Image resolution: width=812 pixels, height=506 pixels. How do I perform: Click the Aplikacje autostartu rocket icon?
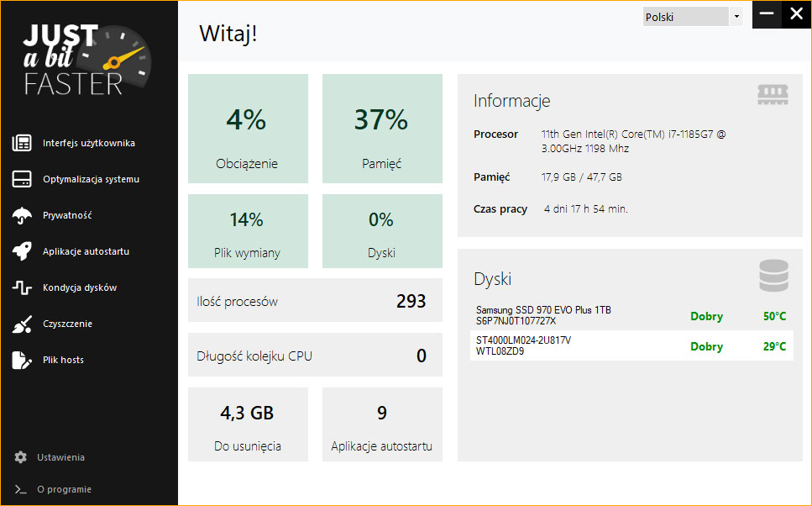click(x=22, y=251)
